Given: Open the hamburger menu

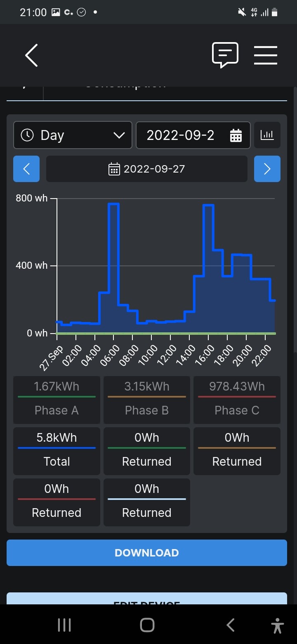Looking at the screenshot, I should tap(266, 55).
